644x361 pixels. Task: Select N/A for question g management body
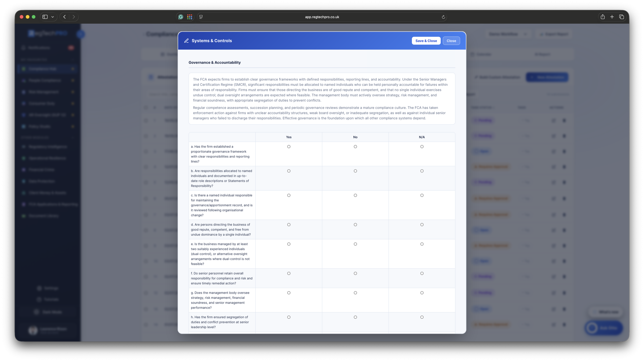tap(422, 293)
